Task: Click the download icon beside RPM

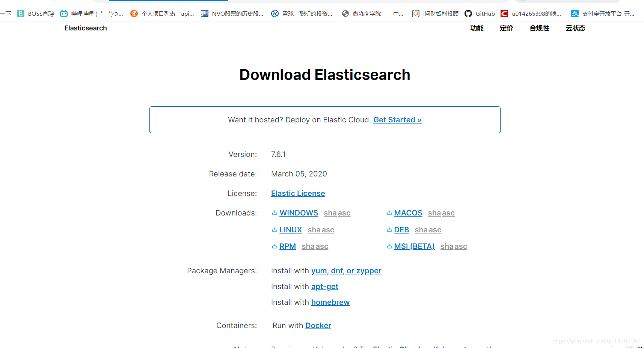Action: click(x=274, y=246)
